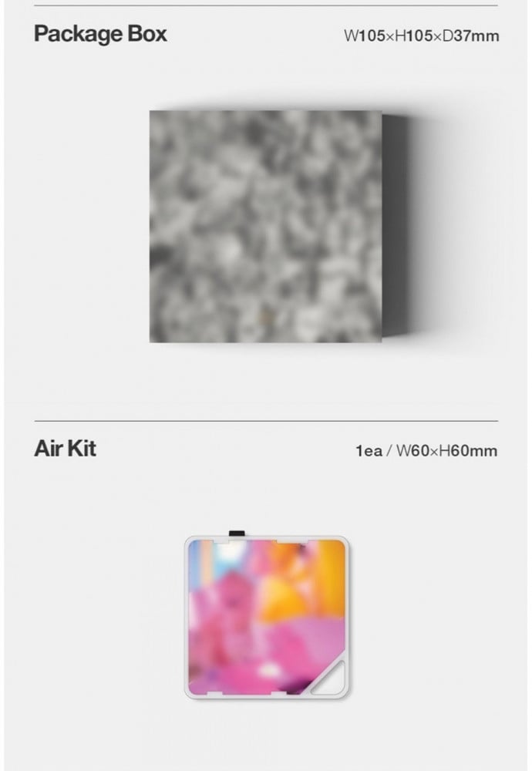Click the white frame of the Air Kit

pos(187,617)
